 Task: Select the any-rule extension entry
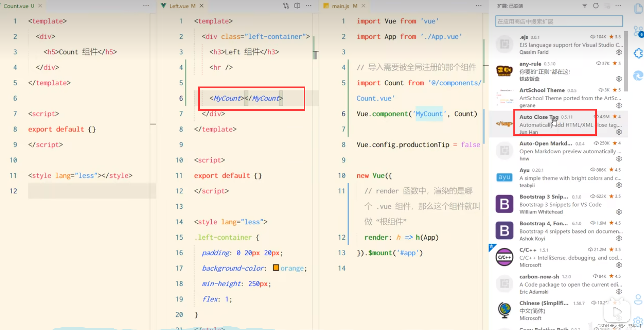[x=558, y=71]
